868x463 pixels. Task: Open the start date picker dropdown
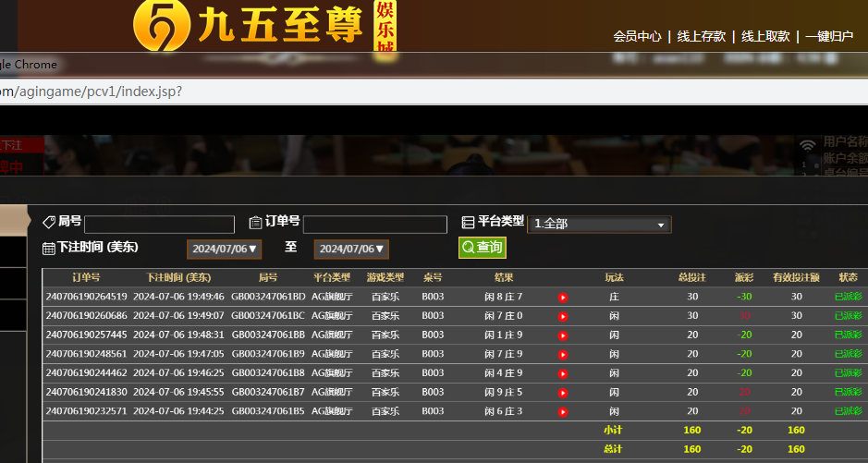click(225, 250)
